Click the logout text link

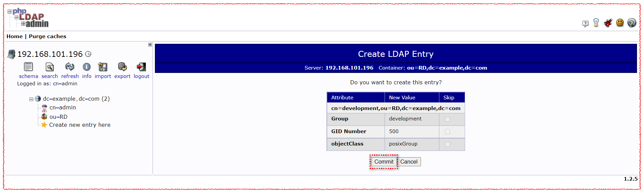[x=142, y=76]
